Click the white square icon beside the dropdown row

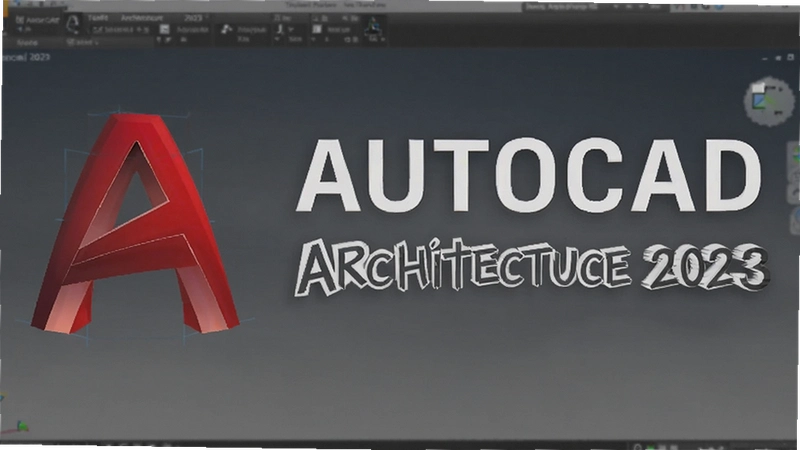[164, 30]
